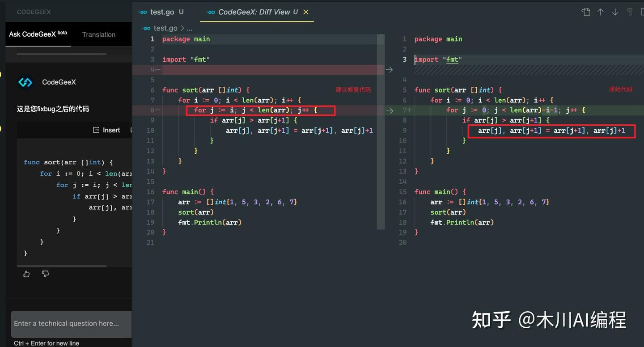This screenshot has width=644, height=347.
Task: Click the CodeGeeX sender name in chat
Action: [59, 82]
